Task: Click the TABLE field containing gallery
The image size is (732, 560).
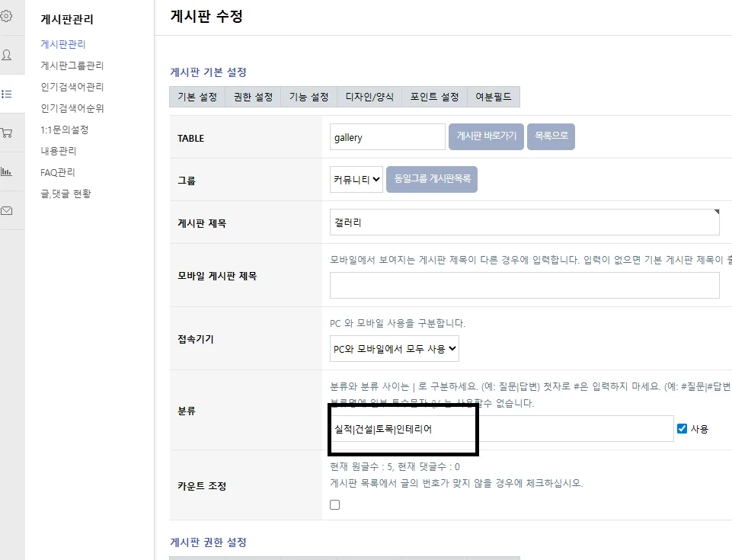Action: tap(388, 137)
